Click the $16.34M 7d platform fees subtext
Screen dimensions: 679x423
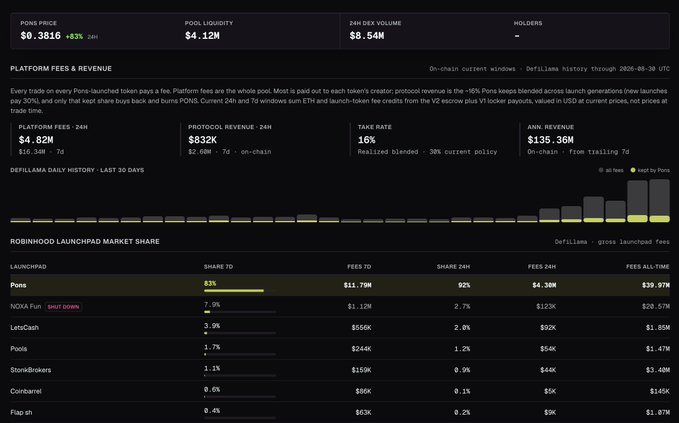[x=41, y=152]
